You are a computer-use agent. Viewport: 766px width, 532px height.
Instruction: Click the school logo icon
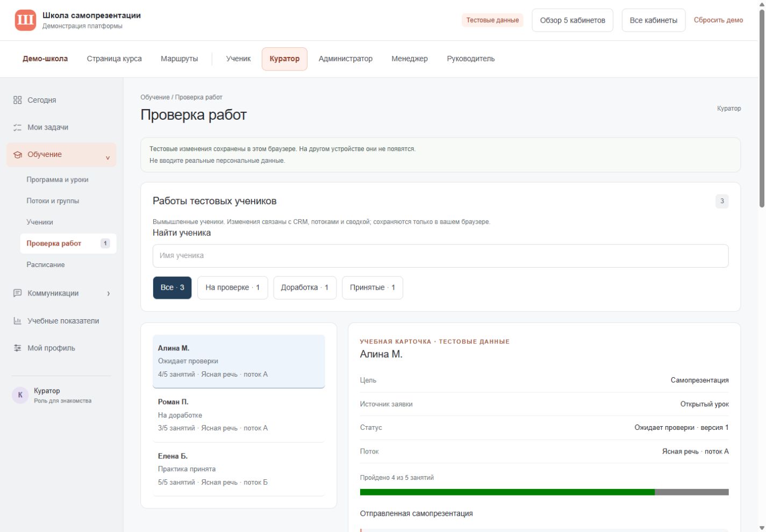point(25,20)
